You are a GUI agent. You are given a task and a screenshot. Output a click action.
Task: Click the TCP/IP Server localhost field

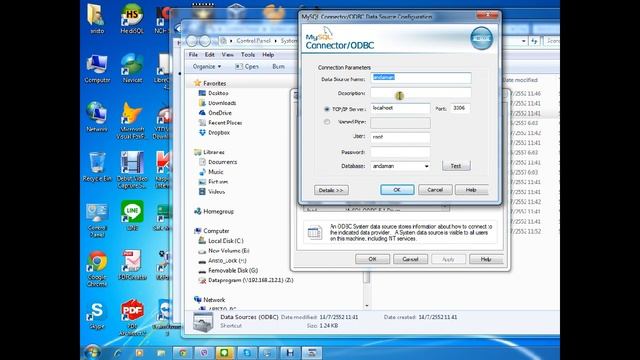[400, 108]
